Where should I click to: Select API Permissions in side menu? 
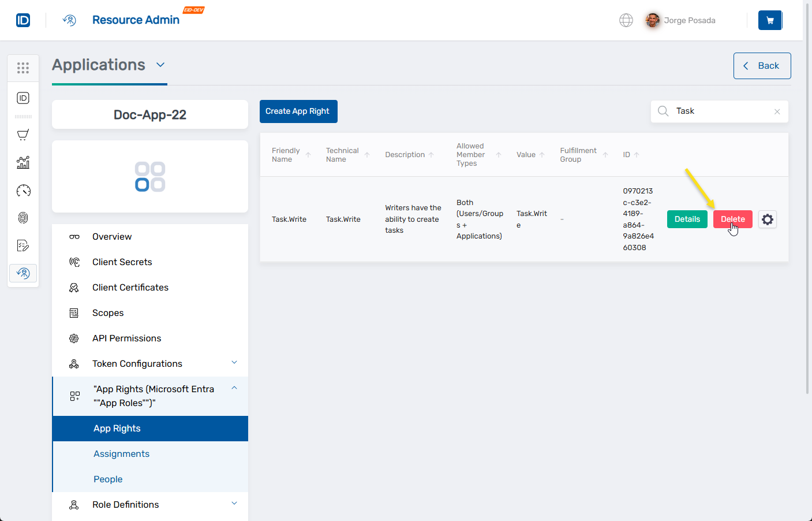click(x=126, y=338)
